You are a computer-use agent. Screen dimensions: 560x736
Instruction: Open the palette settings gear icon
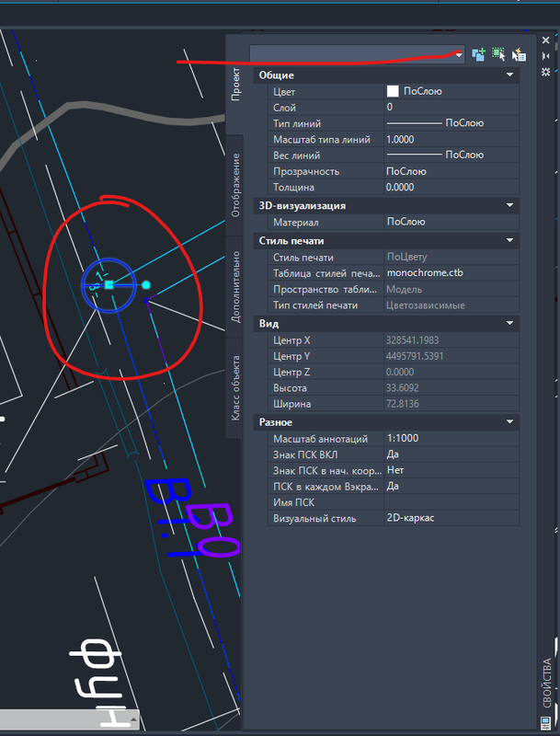tap(545, 72)
